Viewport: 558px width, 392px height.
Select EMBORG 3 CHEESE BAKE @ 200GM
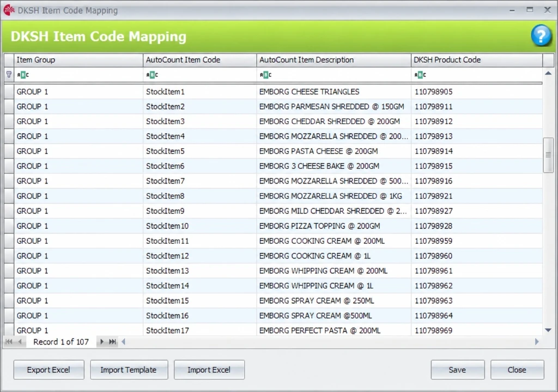tap(334, 166)
